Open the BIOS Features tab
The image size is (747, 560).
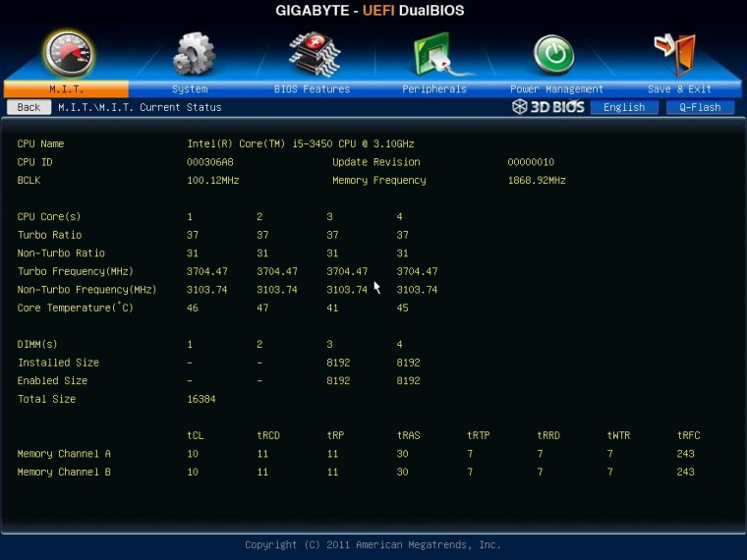click(312, 89)
